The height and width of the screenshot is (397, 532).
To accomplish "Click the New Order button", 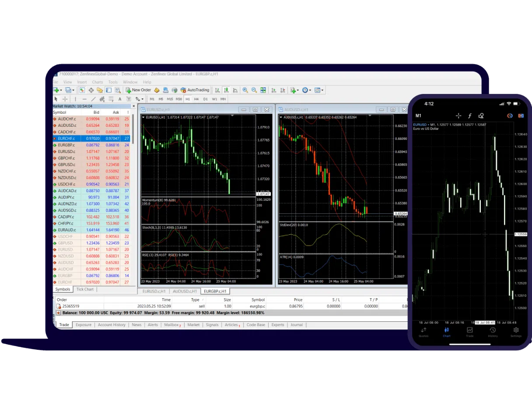I will point(138,90).
